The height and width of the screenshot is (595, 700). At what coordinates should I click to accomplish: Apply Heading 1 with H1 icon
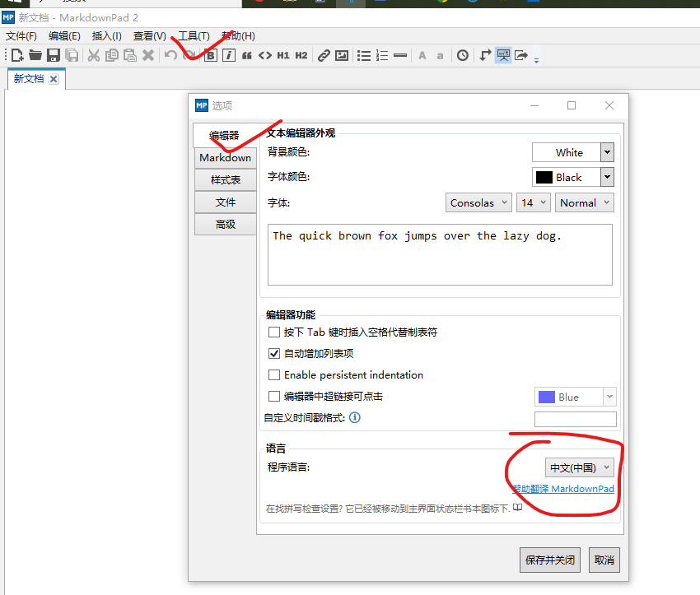tap(283, 55)
